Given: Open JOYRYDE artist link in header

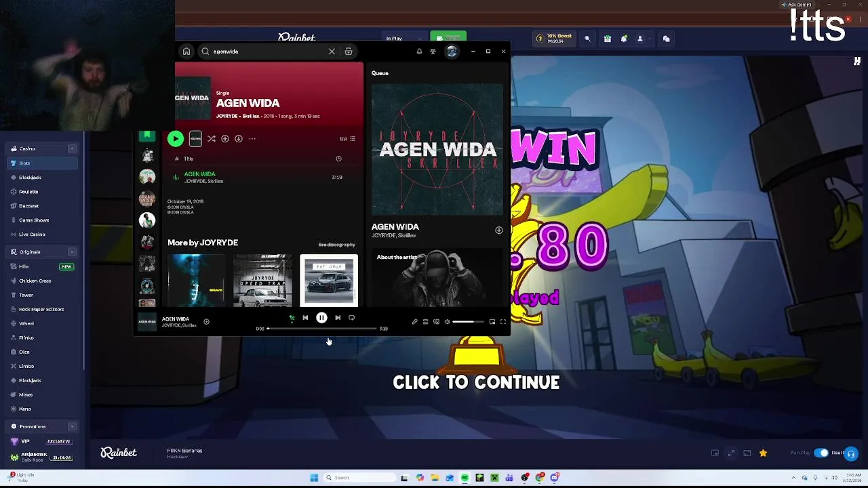Looking at the screenshot, I should coord(227,116).
